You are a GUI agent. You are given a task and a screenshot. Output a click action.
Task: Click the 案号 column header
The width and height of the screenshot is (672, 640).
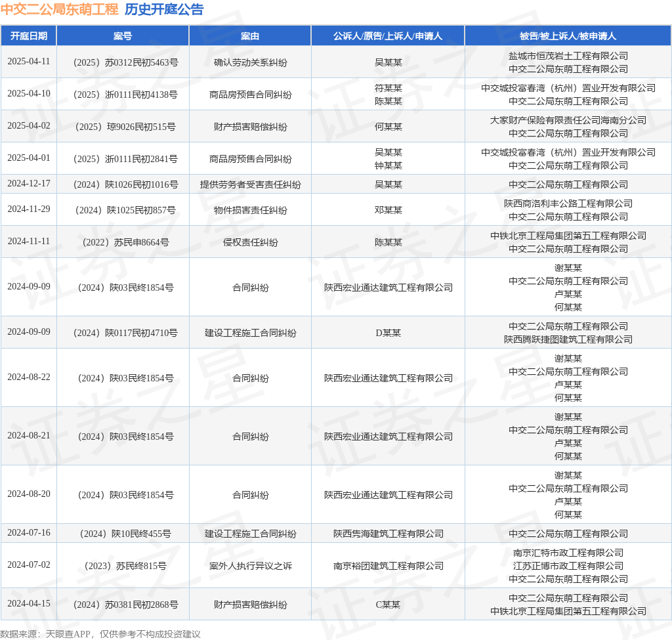click(123, 36)
